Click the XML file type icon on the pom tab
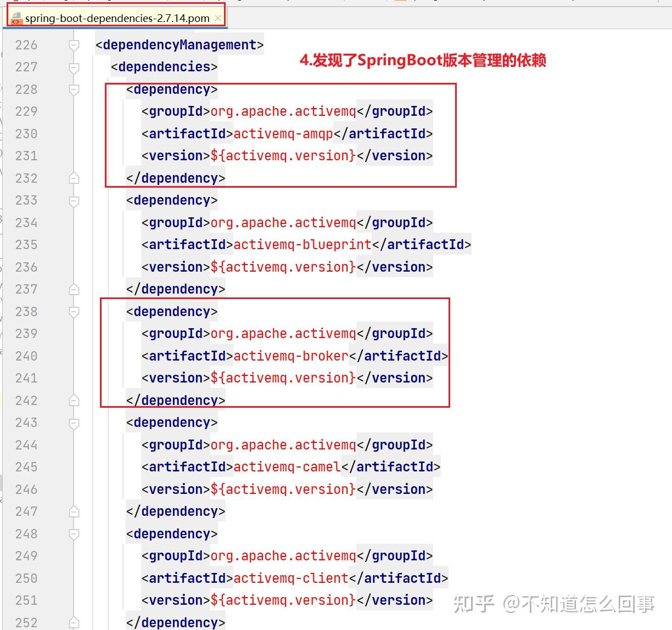Viewport: 672px width, 630px height. [x=16, y=18]
